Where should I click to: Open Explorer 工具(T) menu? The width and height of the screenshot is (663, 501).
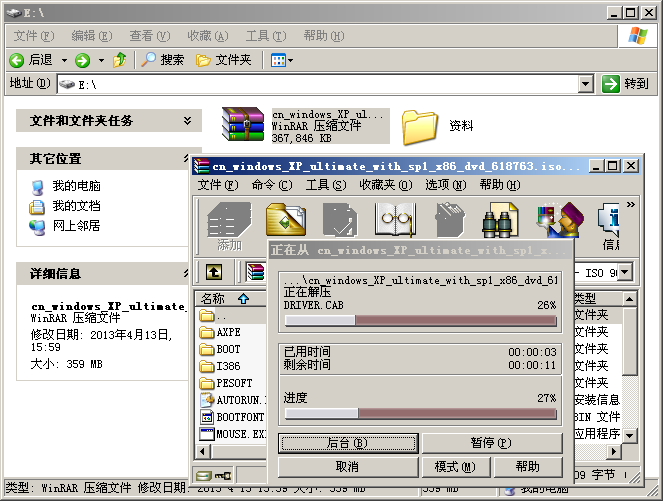coord(266,36)
